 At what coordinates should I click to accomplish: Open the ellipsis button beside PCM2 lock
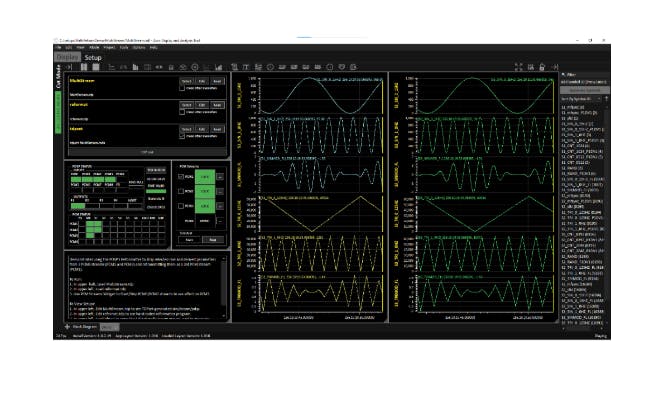pyautogui.click(x=220, y=191)
